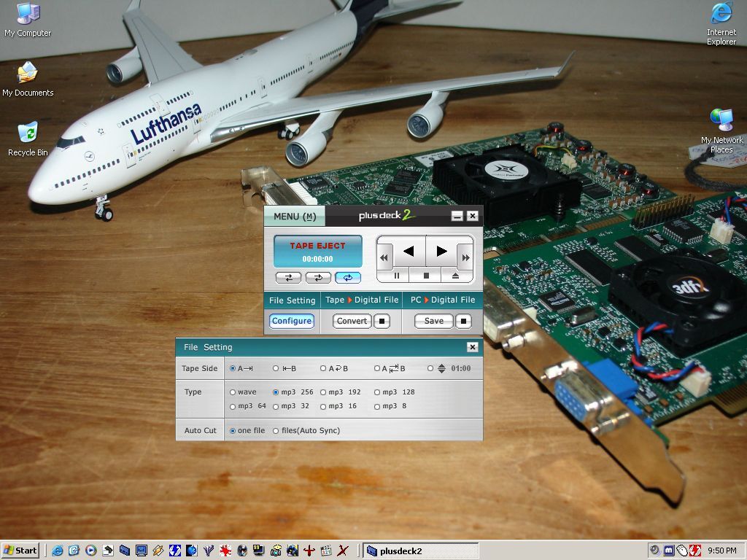Click the TAPE EJECT status display

(x=318, y=252)
